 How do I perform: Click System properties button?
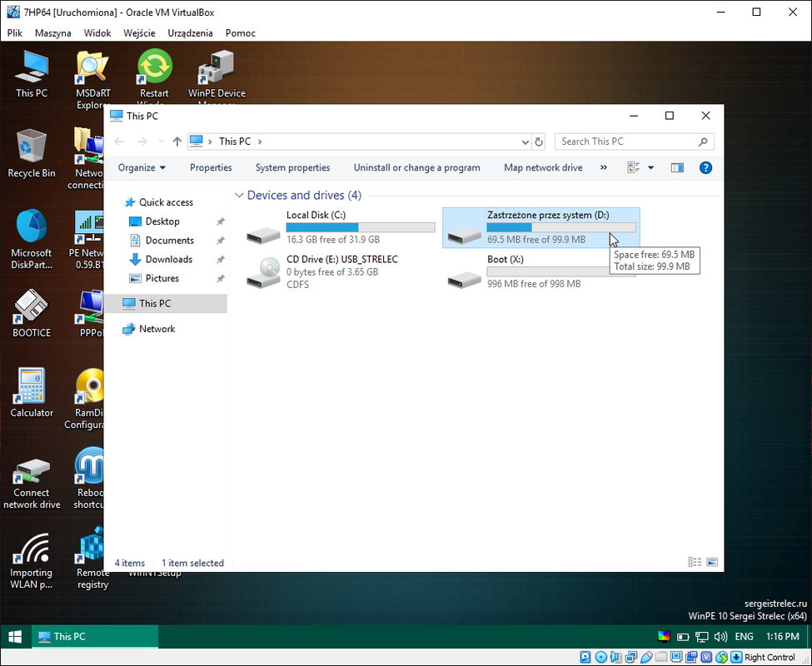(292, 167)
